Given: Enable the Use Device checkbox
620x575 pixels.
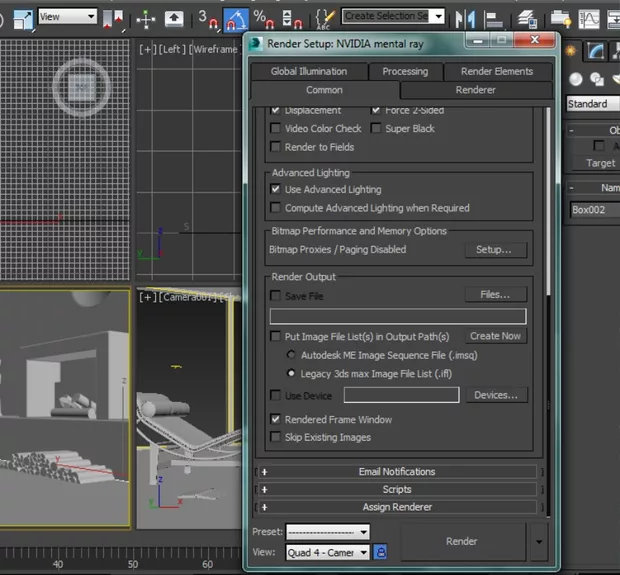Looking at the screenshot, I should pyautogui.click(x=275, y=395).
